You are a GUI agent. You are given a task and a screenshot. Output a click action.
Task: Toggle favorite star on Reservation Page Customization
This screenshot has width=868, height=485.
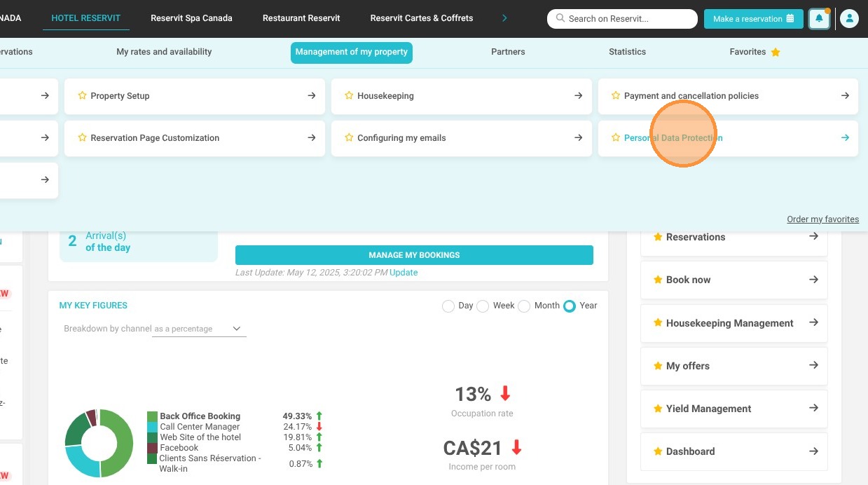(x=82, y=137)
